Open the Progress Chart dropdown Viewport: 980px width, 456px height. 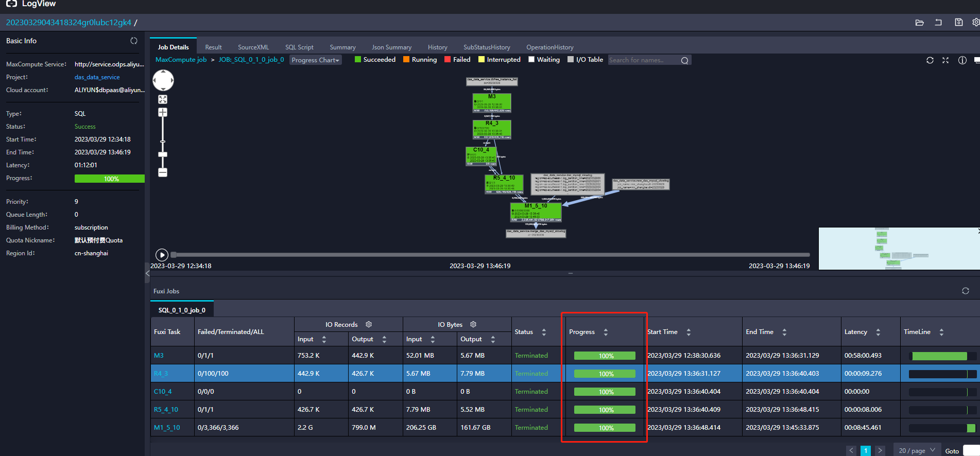point(316,60)
